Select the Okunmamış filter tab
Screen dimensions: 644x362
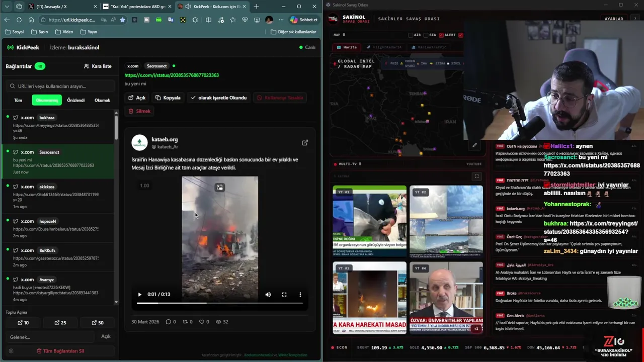(47, 100)
